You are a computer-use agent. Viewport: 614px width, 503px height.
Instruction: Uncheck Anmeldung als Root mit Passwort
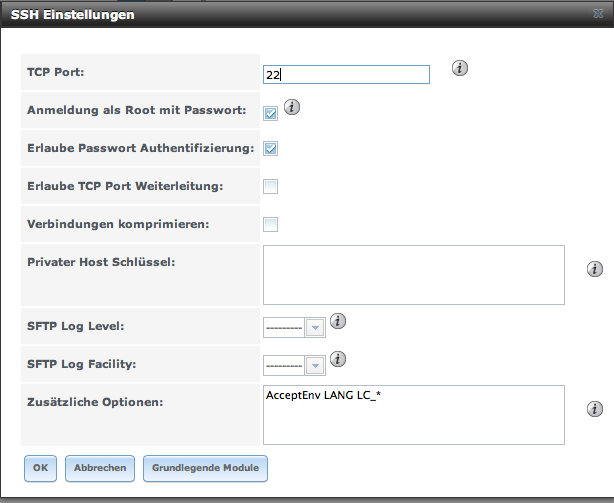tap(271, 113)
